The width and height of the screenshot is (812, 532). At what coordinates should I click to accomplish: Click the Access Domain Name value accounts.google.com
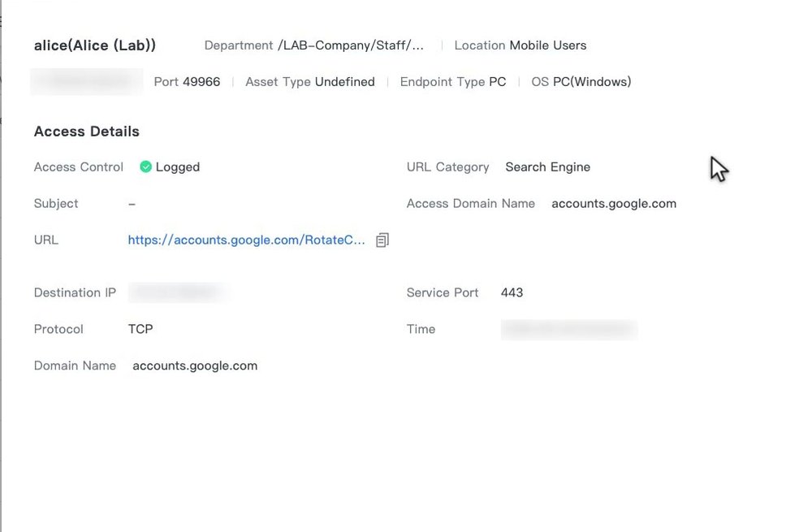[x=614, y=204]
